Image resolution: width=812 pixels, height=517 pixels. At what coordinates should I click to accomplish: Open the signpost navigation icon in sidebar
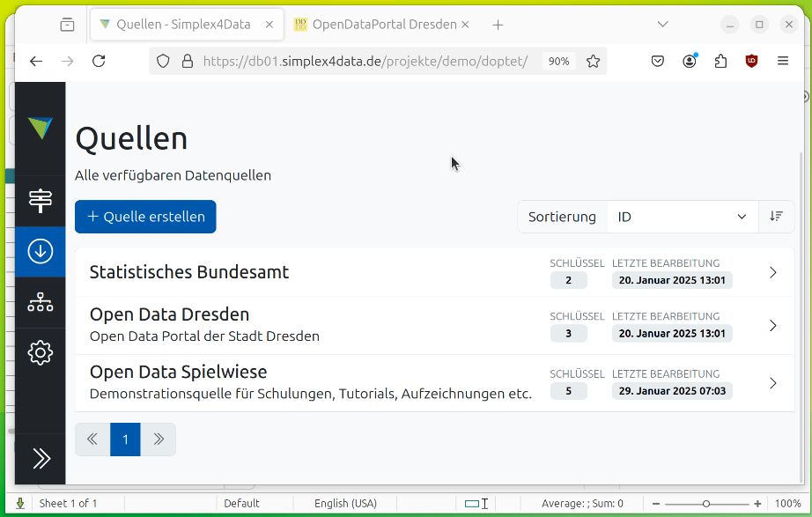(41, 201)
